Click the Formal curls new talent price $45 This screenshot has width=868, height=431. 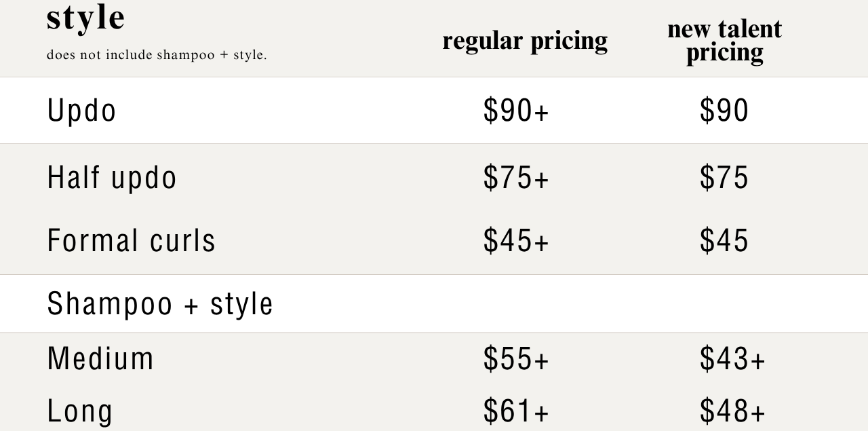point(724,240)
